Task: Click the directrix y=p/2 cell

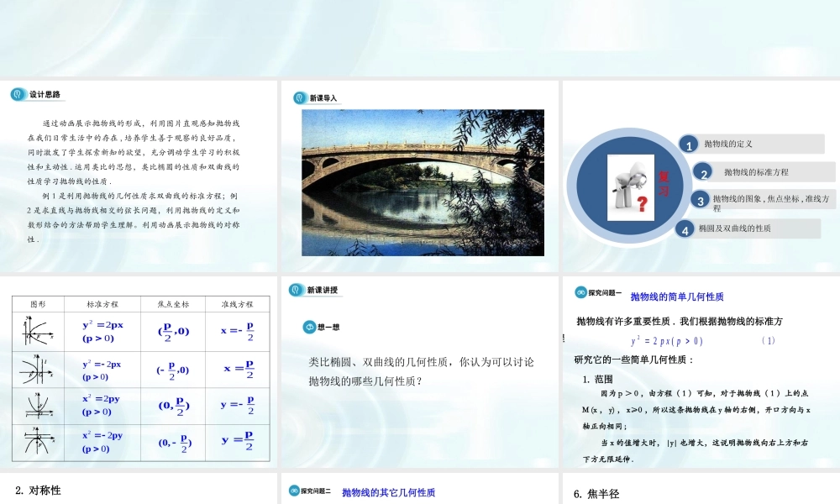Action: pyautogui.click(x=238, y=443)
